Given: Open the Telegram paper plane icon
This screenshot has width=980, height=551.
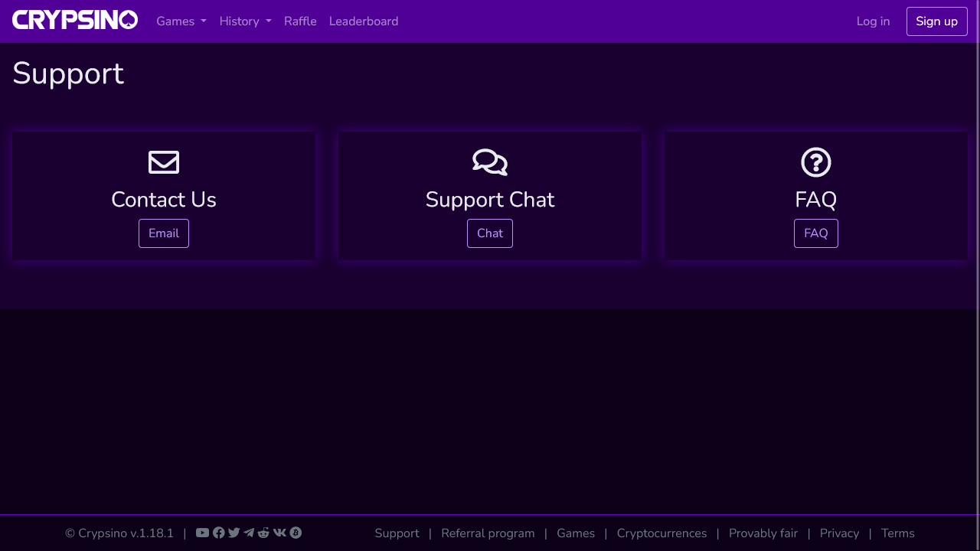Looking at the screenshot, I should 249,533.
